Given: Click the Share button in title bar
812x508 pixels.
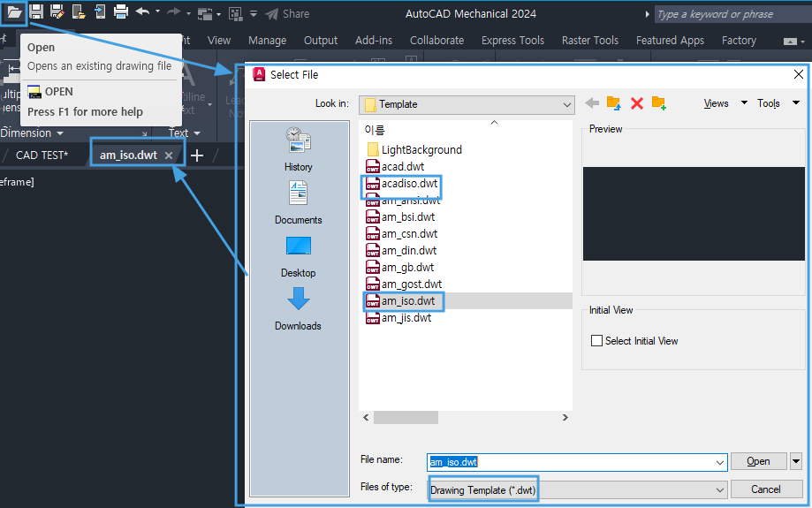Looking at the screenshot, I should (x=288, y=14).
